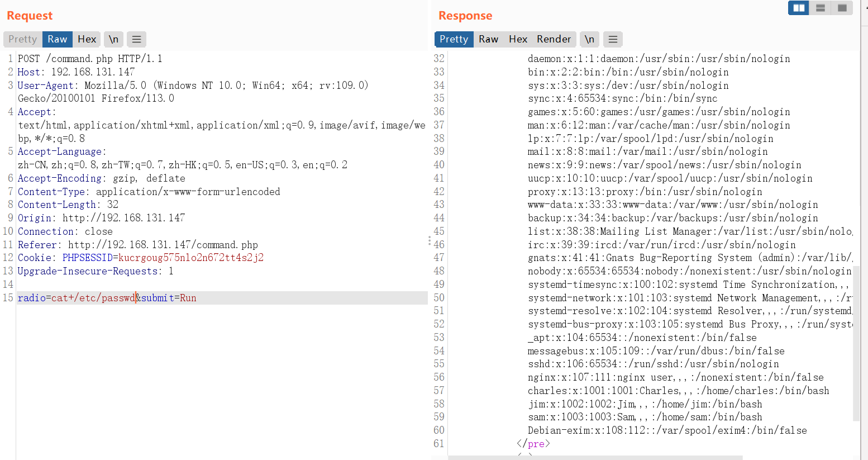Screen dimensions: 868x460
Task: Click the sam user line in response
Action: 645,417
